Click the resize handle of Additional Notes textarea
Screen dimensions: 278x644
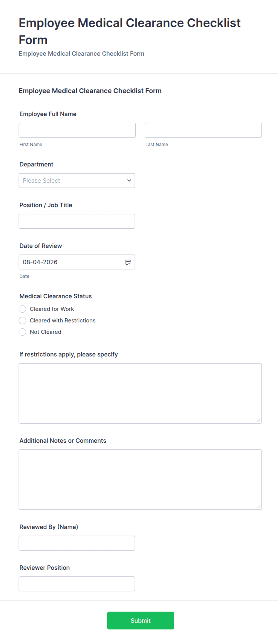[x=259, y=507]
